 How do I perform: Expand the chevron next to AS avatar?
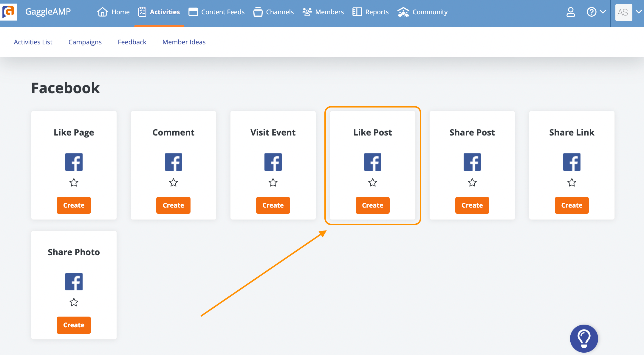638,12
